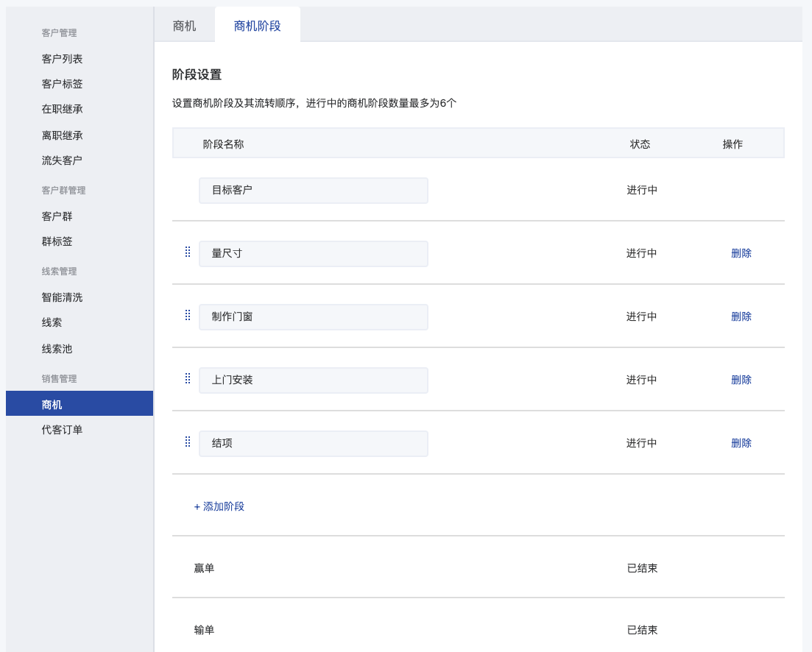Go to 离职继承 menu item
This screenshot has height=652, width=812.
(62, 135)
